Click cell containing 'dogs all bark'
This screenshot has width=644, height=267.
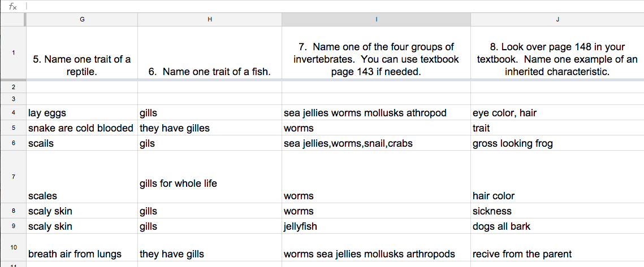[x=557, y=226]
